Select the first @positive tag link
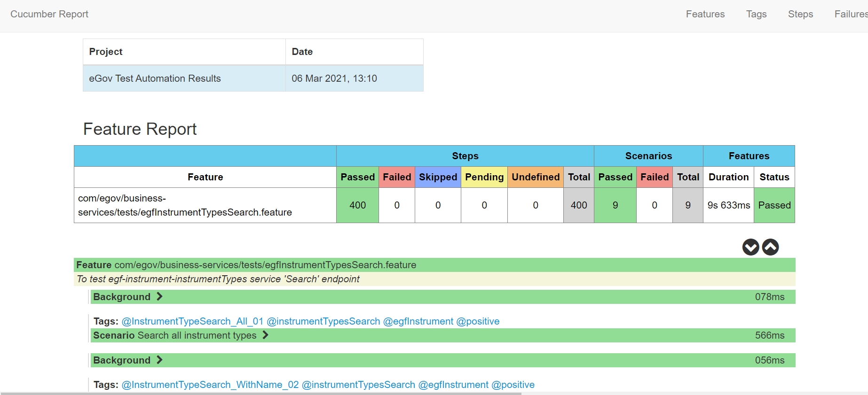The height and width of the screenshot is (395, 868). pos(478,321)
